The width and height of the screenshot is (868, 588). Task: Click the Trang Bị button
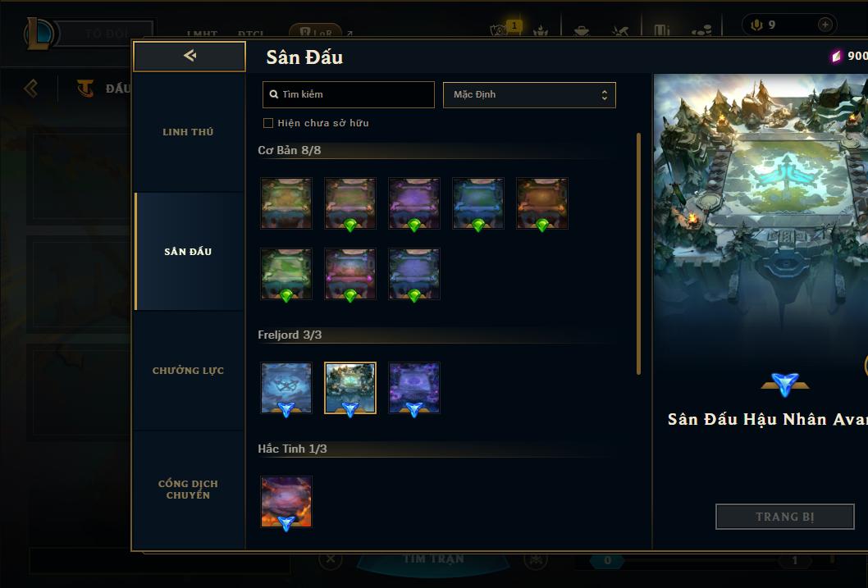click(785, 517)
